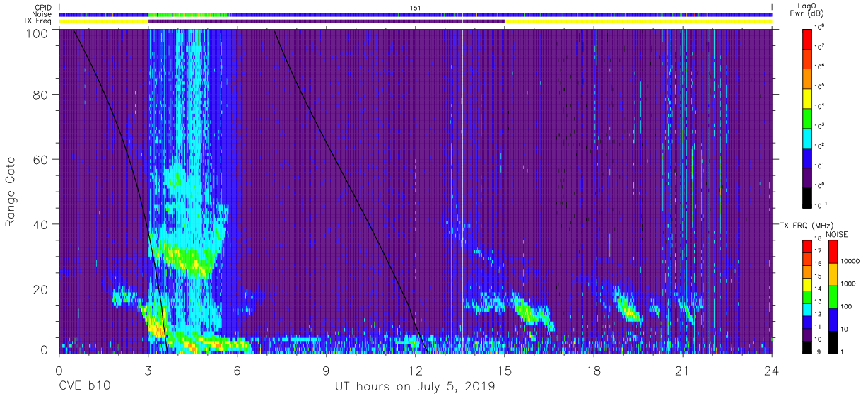
Task: Click the UT hours on July 5, 2019 label
Action: pos(415,387)
